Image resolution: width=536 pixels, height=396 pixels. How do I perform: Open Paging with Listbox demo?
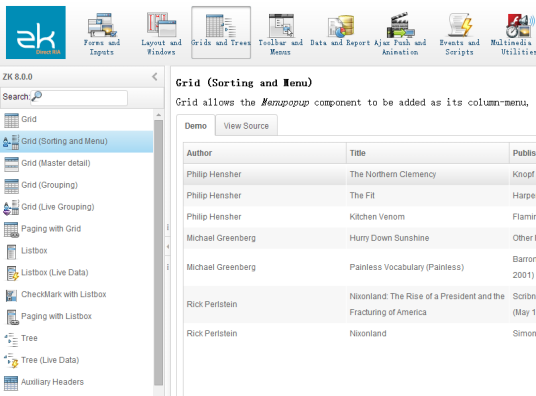(77, 316)
